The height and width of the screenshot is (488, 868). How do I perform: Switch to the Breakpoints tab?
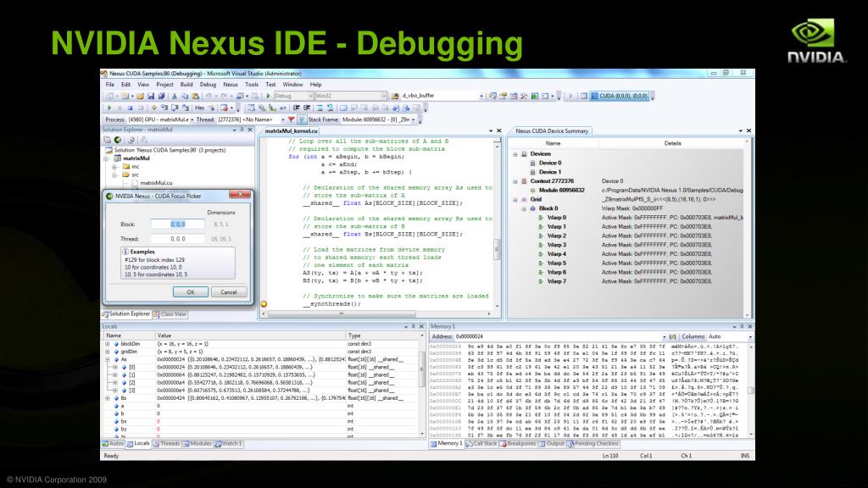518,444
